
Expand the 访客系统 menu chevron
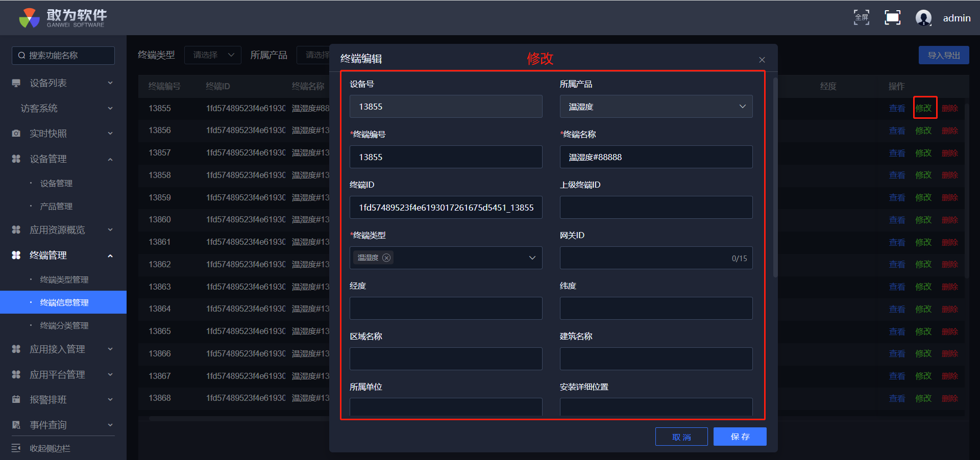[110, 108]
